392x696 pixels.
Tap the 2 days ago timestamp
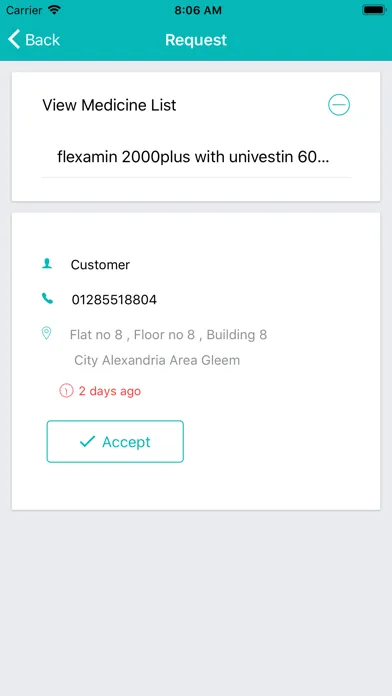click(110, 391)
